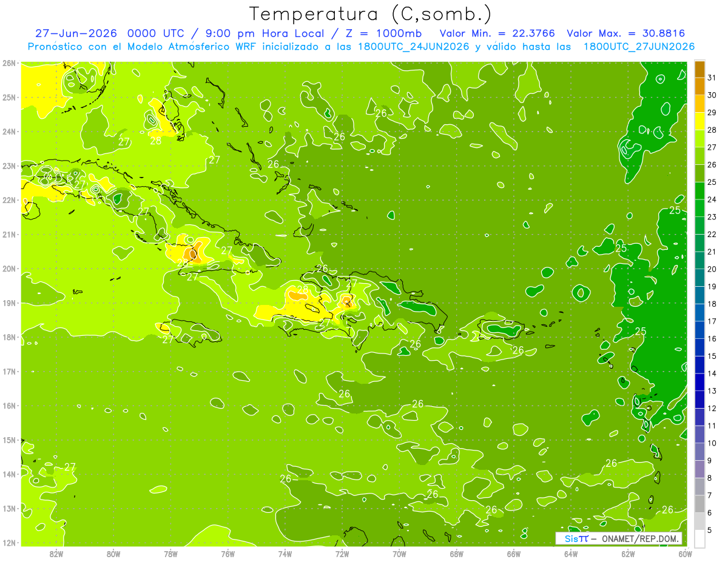Image resolution: width=728 pixels, height=562 pixels.
Task: Click the legend value 31 on color scale
Action: pyautogui.click(x=712, y=78)
